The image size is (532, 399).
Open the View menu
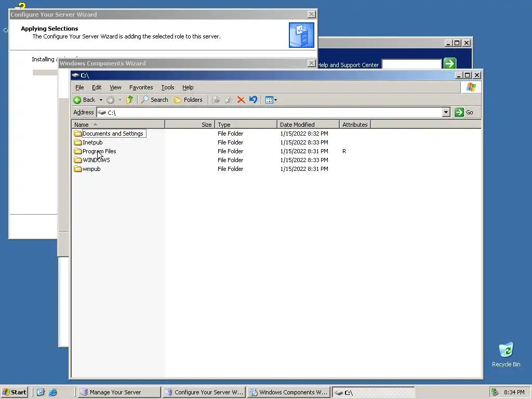point(115,87)
